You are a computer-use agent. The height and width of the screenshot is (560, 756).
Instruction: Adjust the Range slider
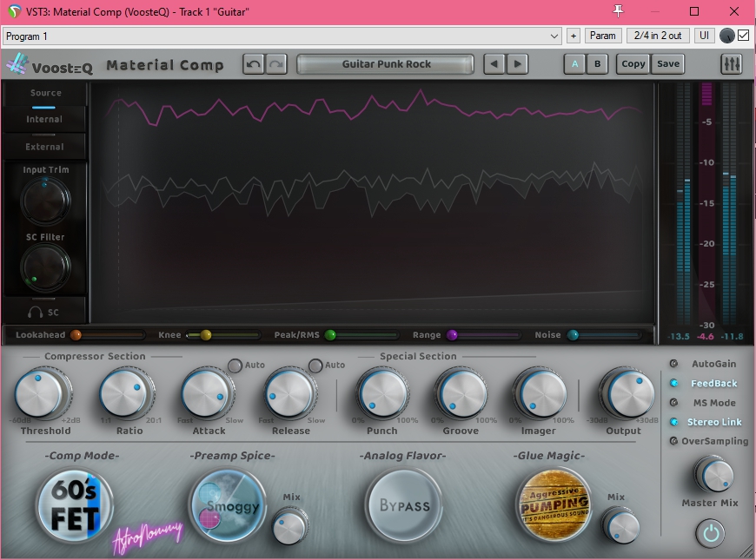coord(483,335)
